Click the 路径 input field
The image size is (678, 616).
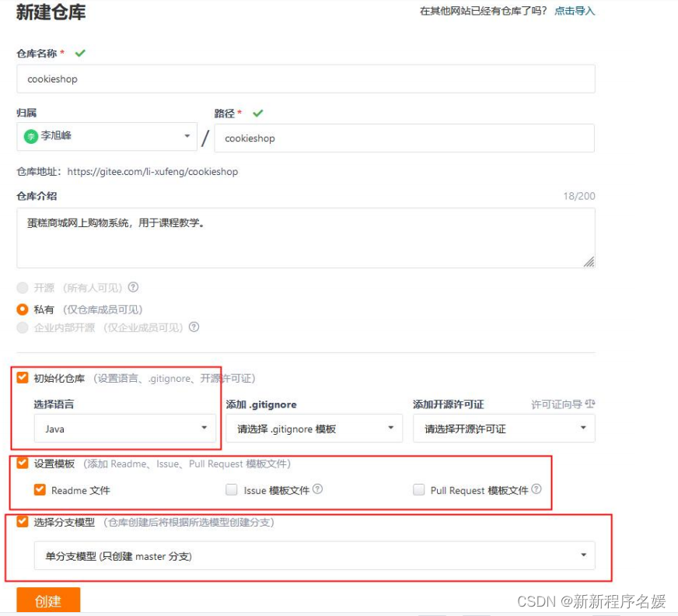click(404, 138)
